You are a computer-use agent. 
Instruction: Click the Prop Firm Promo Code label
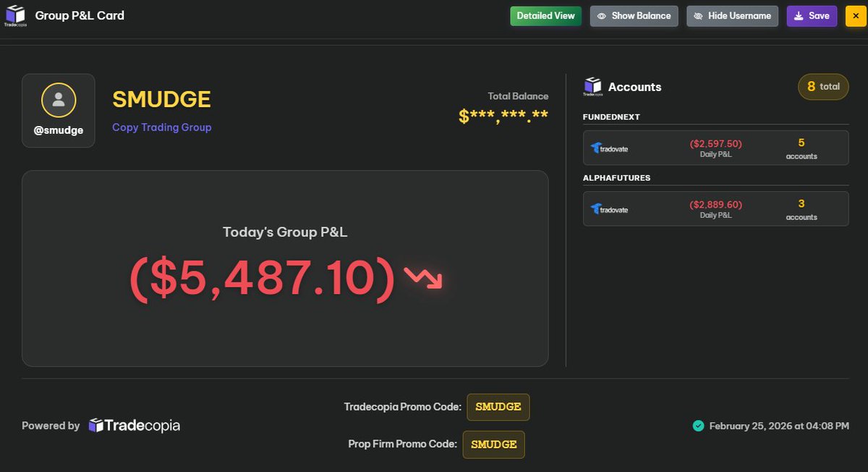click(x=403, y=444)
